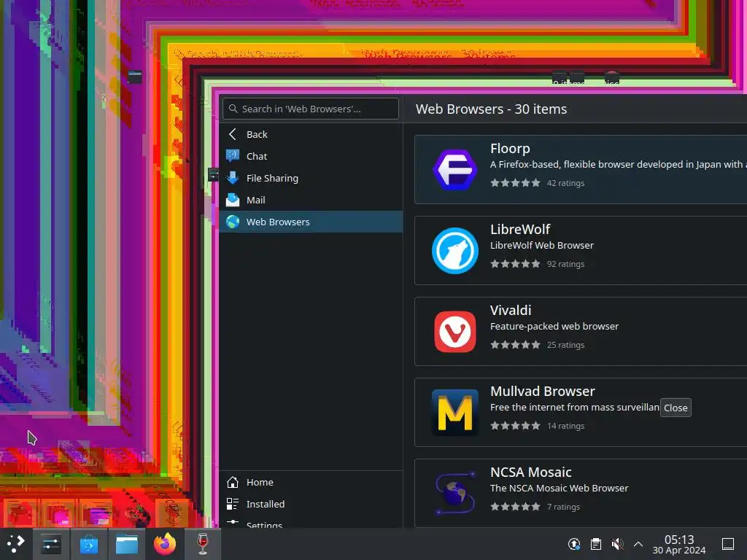Click the LibreWolf wolf logo
747x560 pixels.
(x=455, y=251)
